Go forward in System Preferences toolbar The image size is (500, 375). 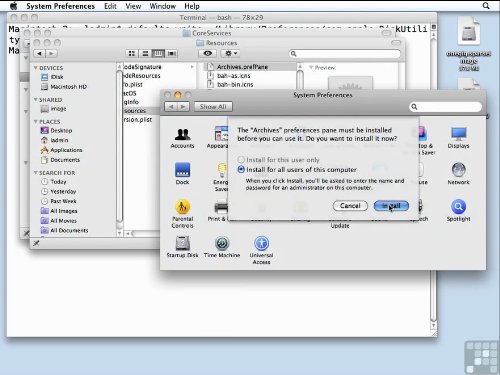pyautogui.click(x=183, y=107)
